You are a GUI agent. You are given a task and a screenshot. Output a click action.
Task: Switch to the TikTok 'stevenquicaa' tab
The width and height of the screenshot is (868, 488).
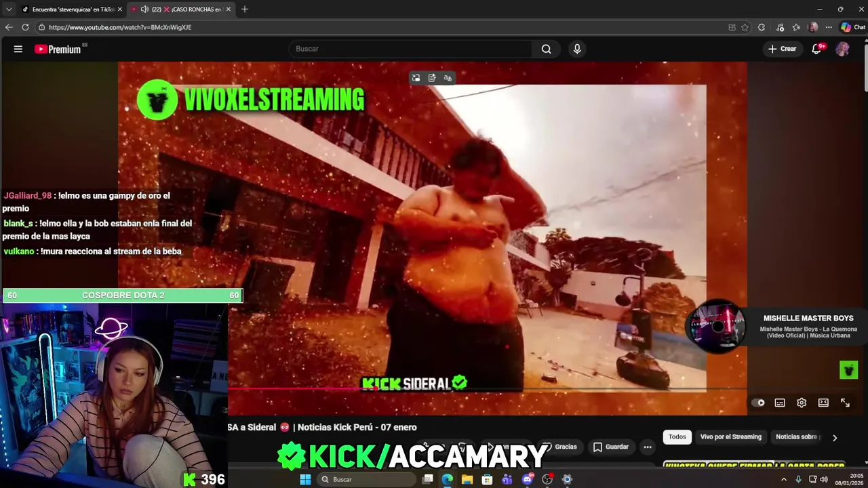[71, 9]
